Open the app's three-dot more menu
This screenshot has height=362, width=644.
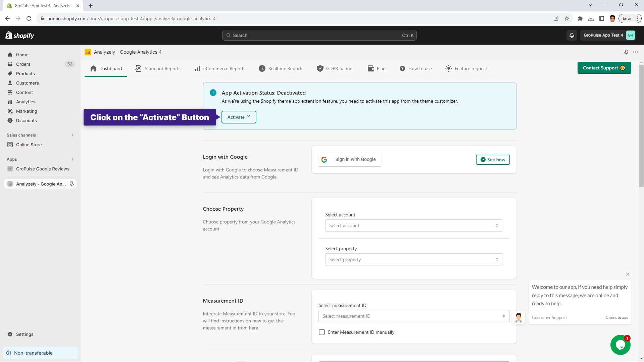click(x=636, y=52)
